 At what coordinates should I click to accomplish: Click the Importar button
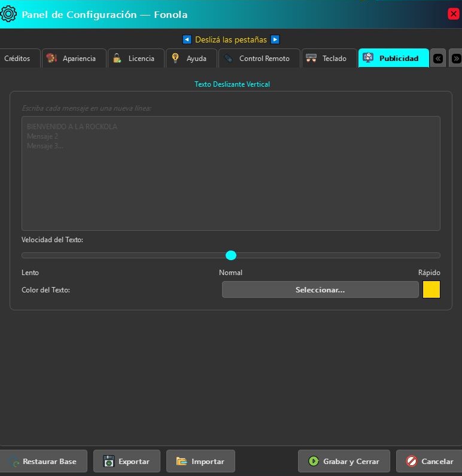click(x=200, y=461)
